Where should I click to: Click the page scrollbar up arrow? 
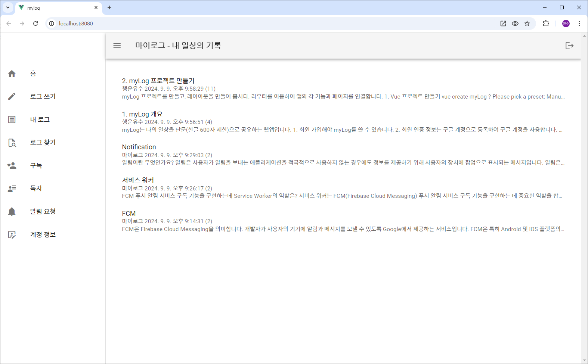(584, 36)
